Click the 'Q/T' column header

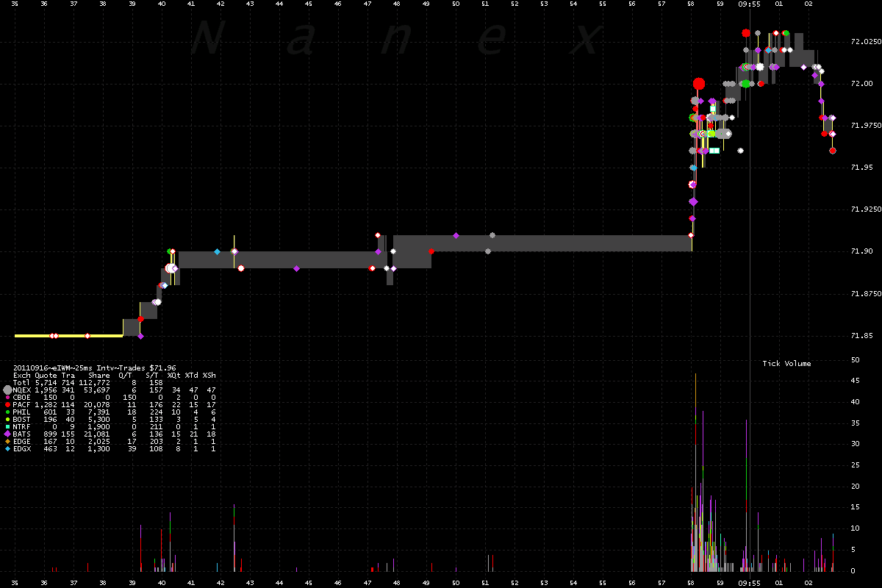click(124, 375)
